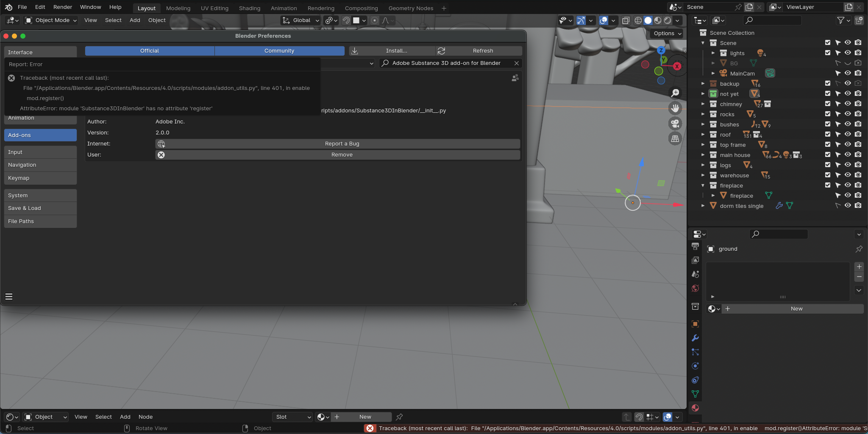The height and width of the screenshot is (434, 868).
Task: Open the Modifiers wrench properties tab
Action: click(695, 338)
